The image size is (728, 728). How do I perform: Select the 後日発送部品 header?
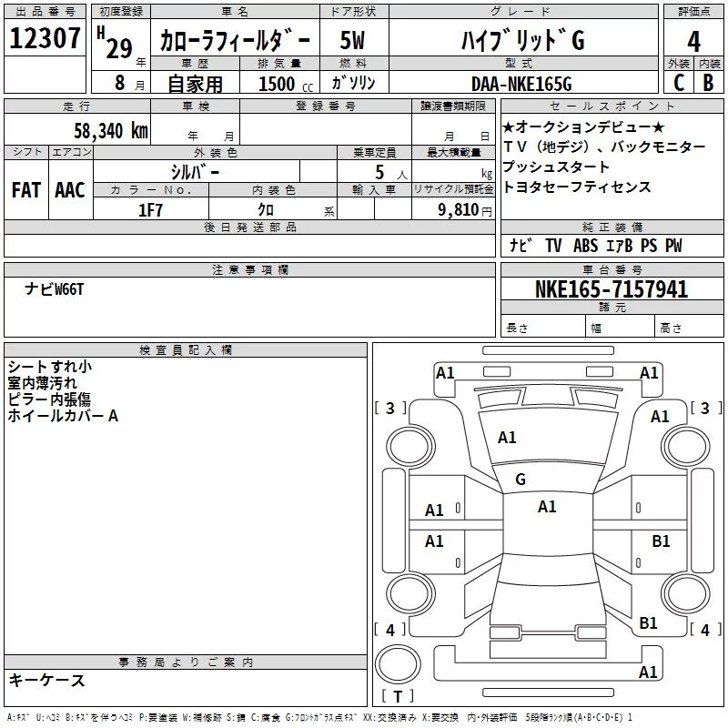click(x=250, y=227)
